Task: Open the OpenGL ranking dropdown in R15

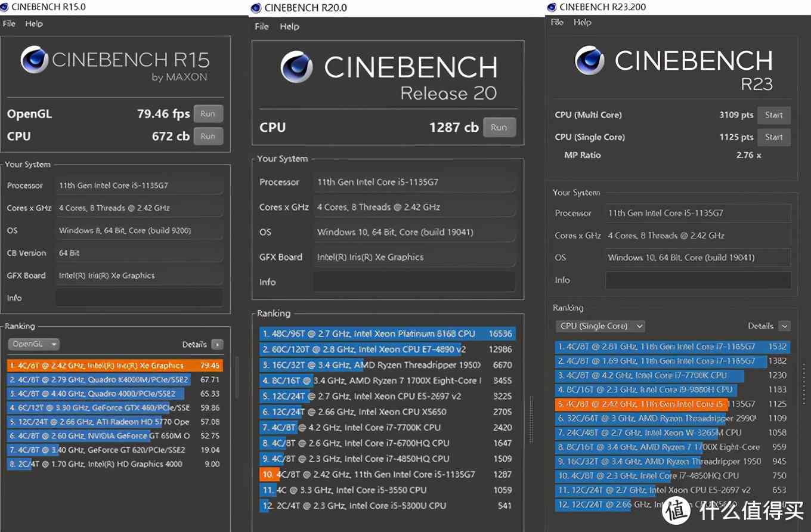Action: click(33, 344)
